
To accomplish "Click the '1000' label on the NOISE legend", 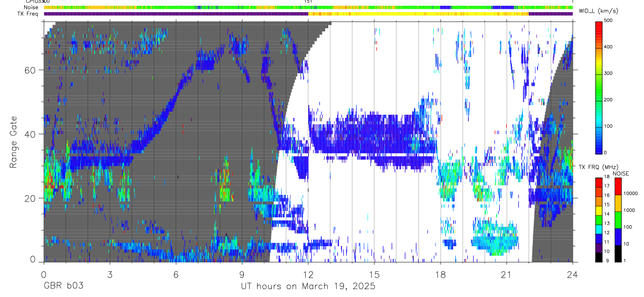I will (630, 211).
